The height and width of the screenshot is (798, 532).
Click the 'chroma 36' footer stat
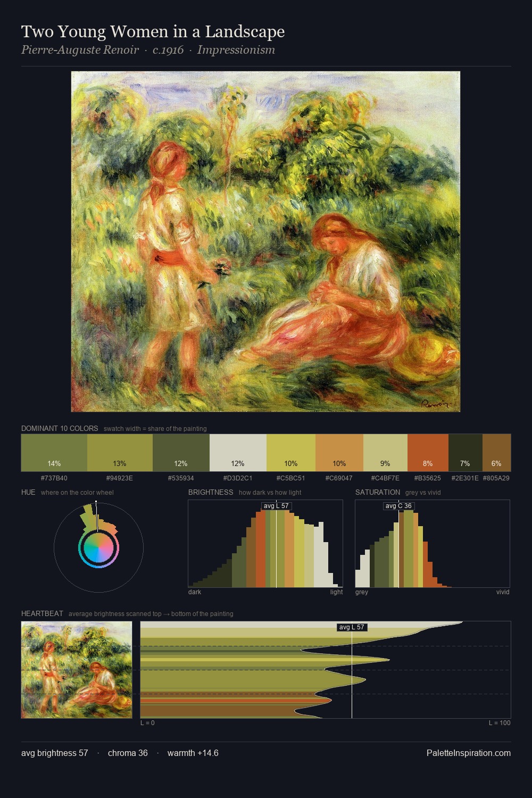(x=128, y=753)
